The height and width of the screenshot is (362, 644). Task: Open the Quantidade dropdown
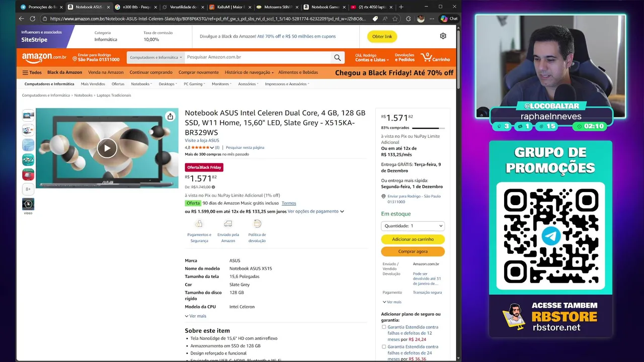pos(413,226)
